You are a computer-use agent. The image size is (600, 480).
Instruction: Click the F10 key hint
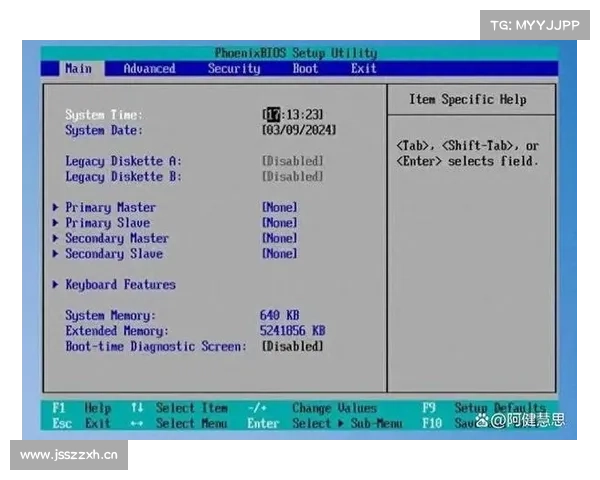coord(432,423)
